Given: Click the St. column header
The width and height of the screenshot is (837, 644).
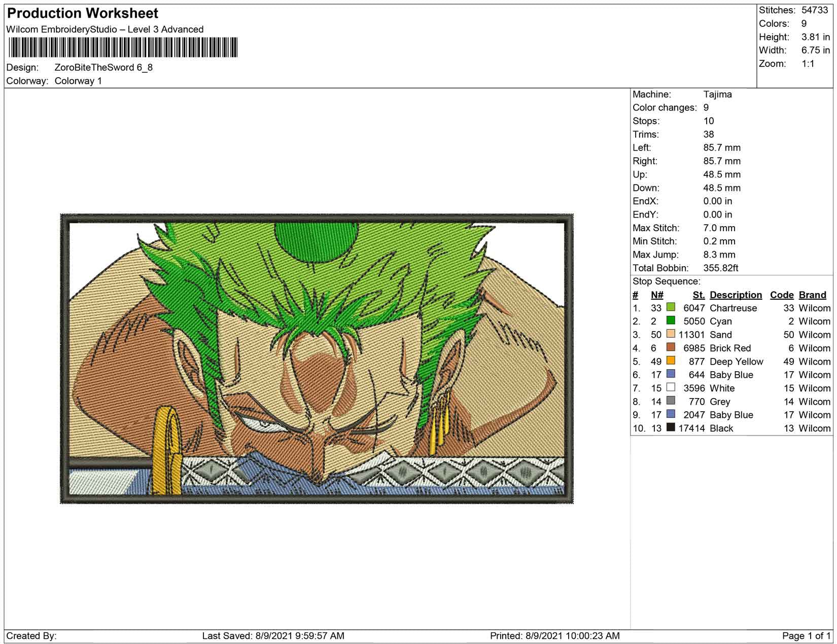Looking at the screenshot, I should click(699, 295).
